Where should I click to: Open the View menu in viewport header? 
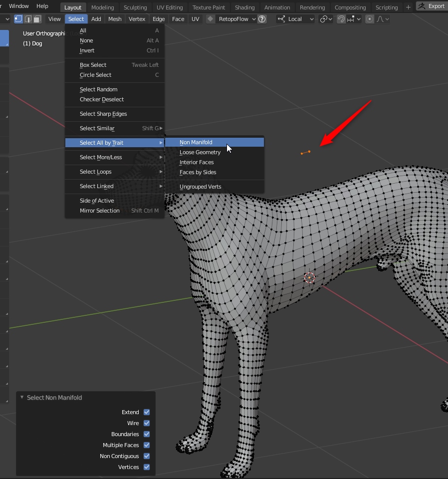pyautogui.click(x=54, y=19)
